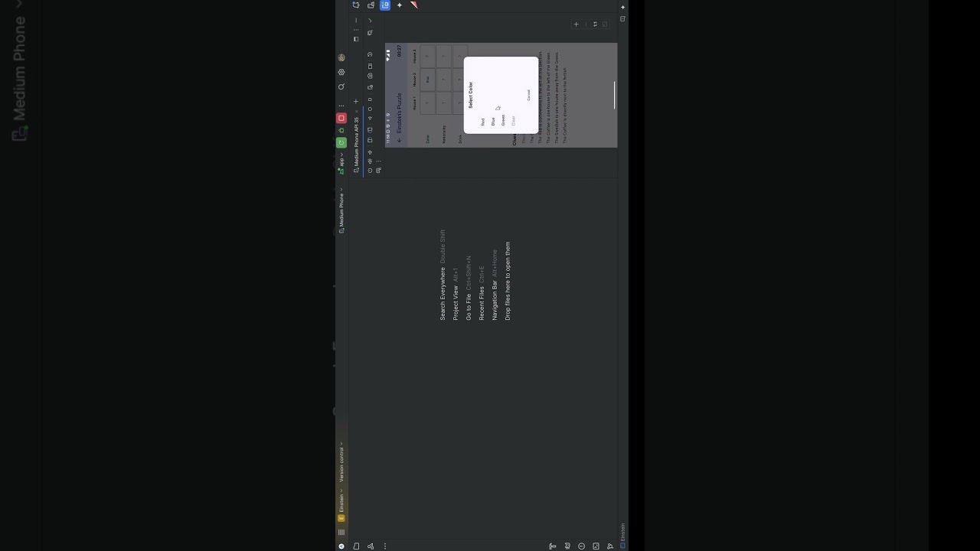Choose Green in Select Color dialog

coord(503,120)
